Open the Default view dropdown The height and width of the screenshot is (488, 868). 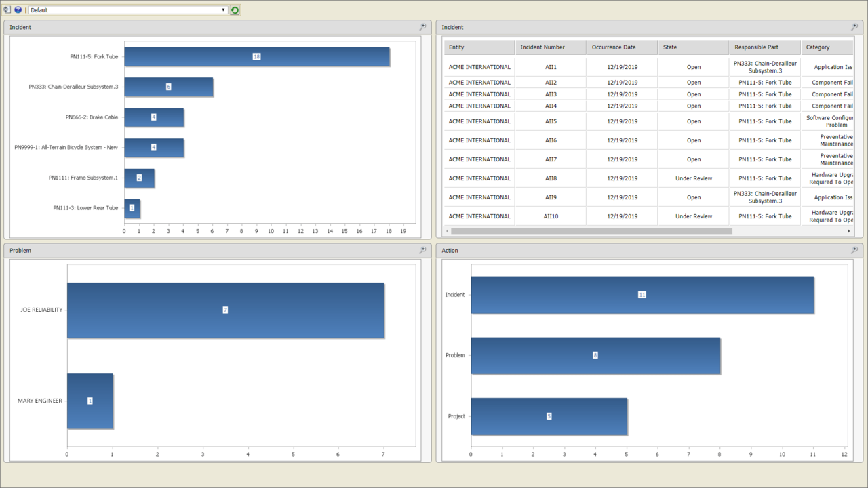[x=223, y=9]
